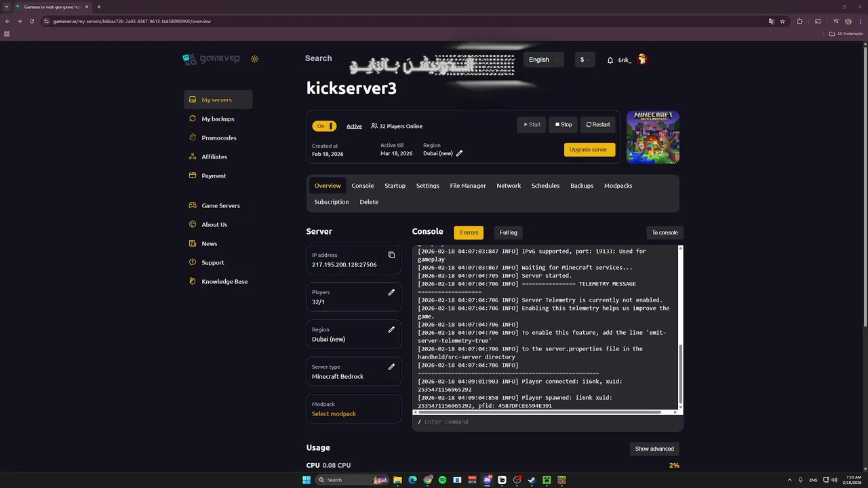Image resolution: width=868 pixels, height=488 pixels.
Task: Edit the Players slot count pencil
Action: (x=391, y=292)
